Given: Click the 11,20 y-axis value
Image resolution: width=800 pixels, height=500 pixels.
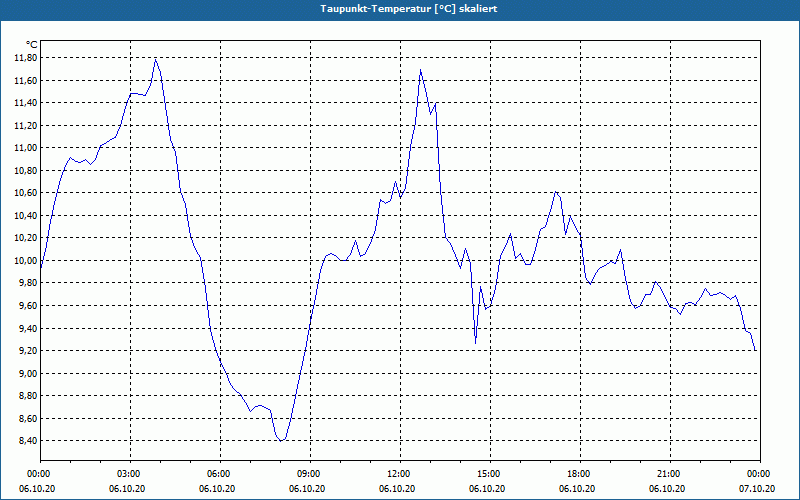Looking at the screenshot, I should 26,126.
